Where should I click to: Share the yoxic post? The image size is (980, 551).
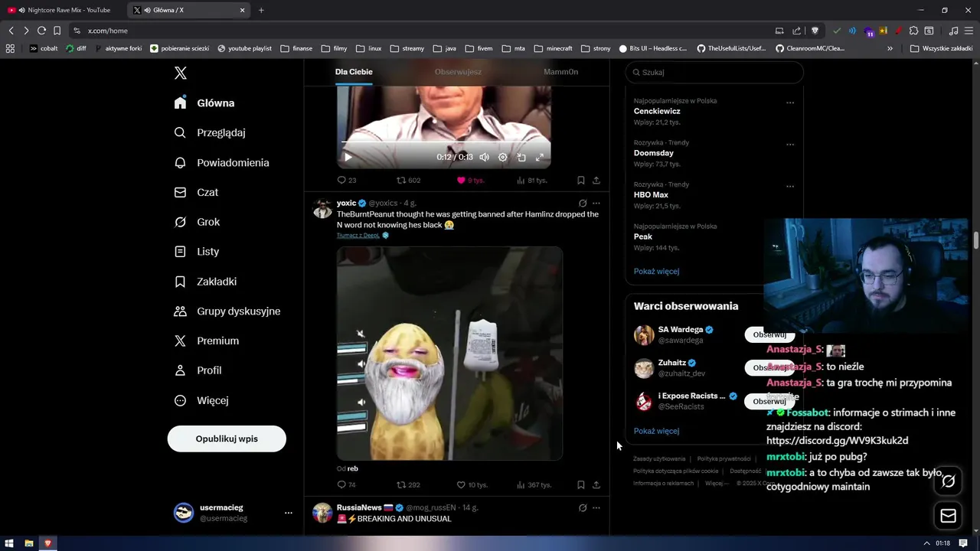tap(596, 485)
